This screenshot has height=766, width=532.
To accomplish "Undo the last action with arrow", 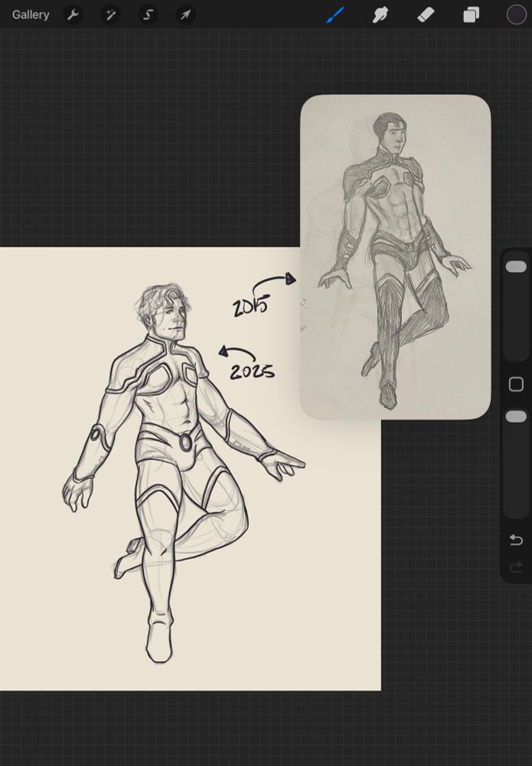I will [516, 540].
